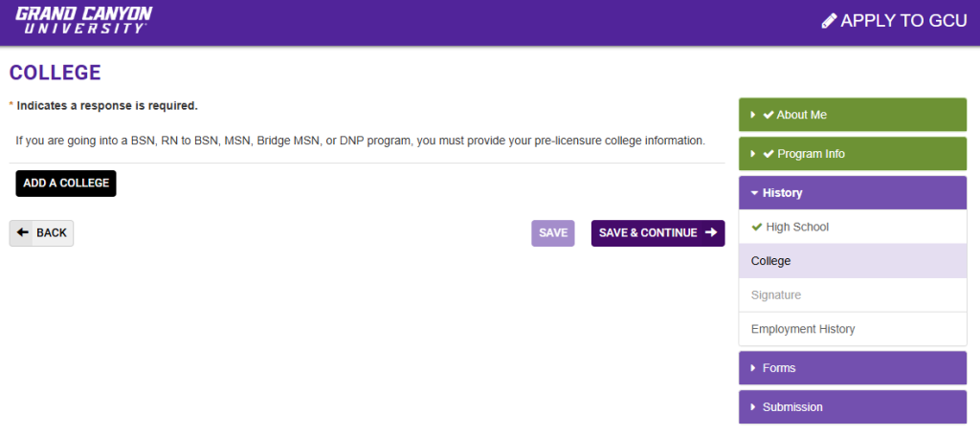Click the Save button
This screenshot has height=436, width=980.
[x=553, y=233]
